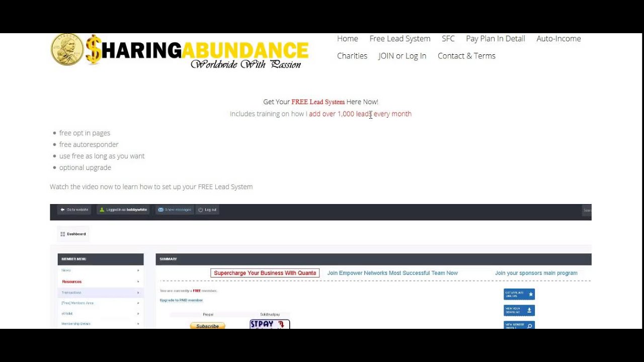The width and height of the screenshot is (644, 362).
Task: Click the Transactions text in the Member Menu
Action: point(71,293)
